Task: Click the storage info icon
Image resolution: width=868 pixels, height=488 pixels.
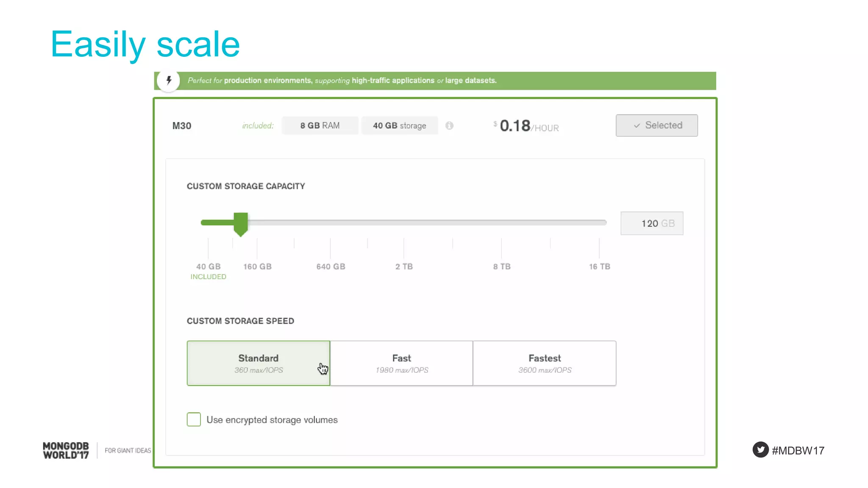Action: 449,126
